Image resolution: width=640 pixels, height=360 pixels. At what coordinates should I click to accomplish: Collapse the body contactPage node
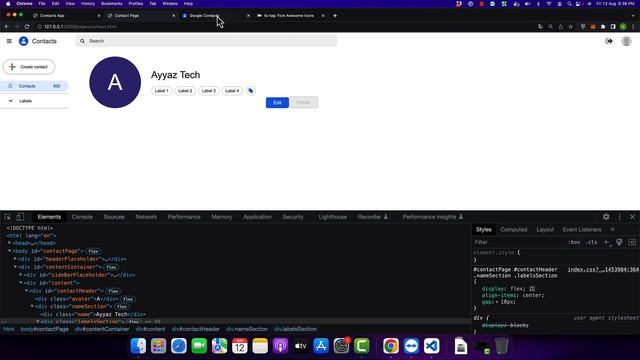10,251
